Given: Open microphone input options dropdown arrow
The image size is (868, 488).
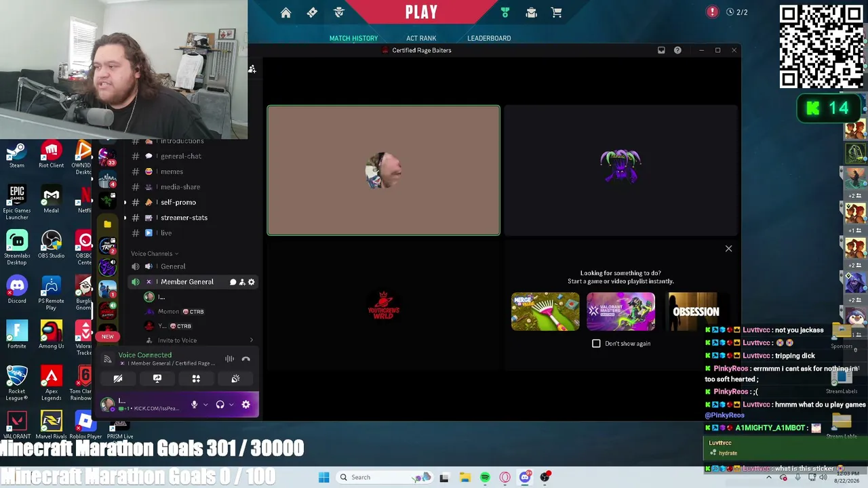Looking at the screenshot, I should tap(205, 405).
